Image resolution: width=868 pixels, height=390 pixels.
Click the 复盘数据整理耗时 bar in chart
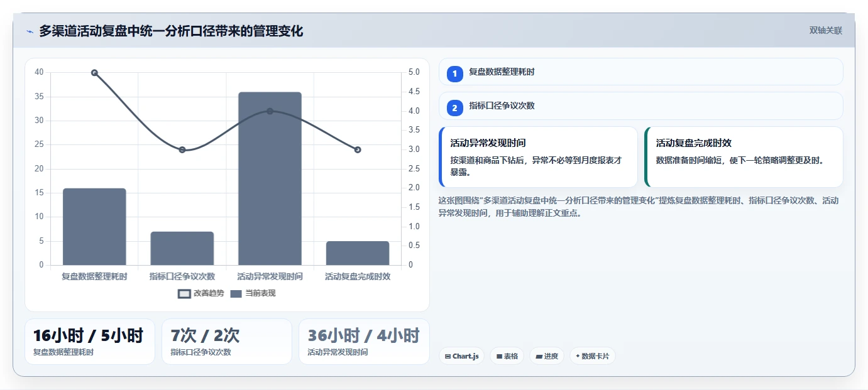tap(94, 227)
